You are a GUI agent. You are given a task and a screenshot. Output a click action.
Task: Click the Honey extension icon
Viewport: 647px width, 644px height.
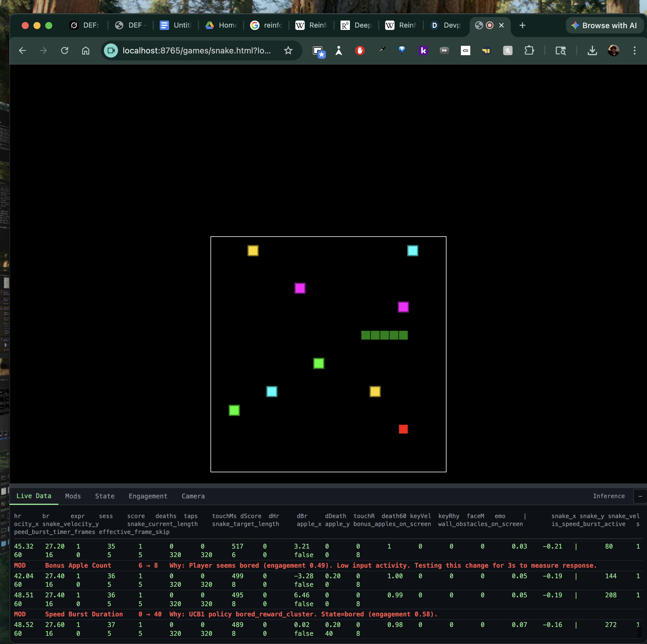pos(508,50)
